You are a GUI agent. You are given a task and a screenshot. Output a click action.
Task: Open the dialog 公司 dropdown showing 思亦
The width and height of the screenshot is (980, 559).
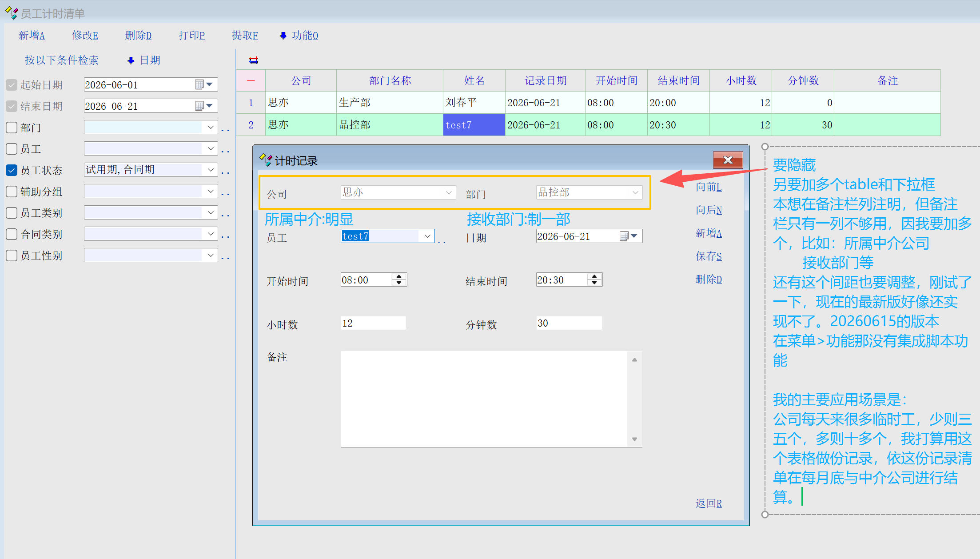(449, 192)
